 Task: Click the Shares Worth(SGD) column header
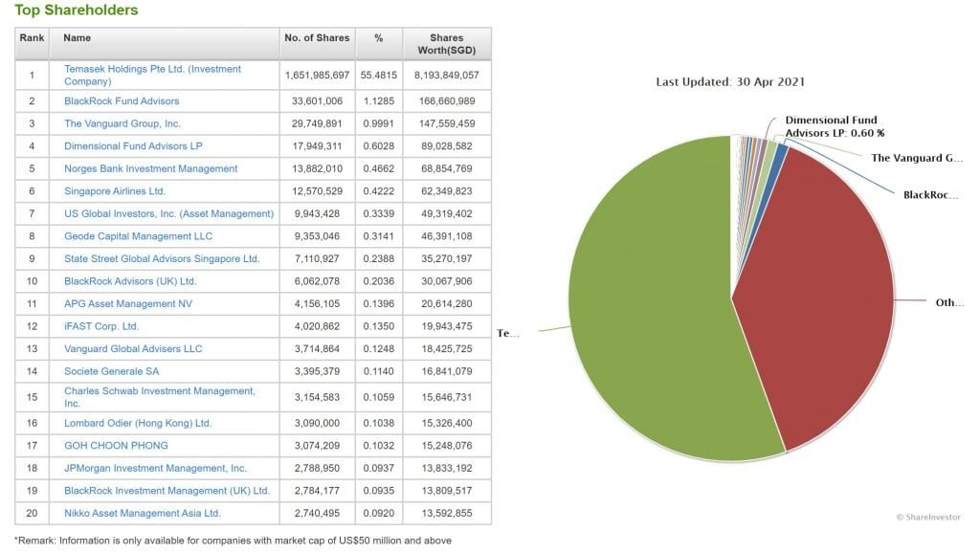pos(446,44)
